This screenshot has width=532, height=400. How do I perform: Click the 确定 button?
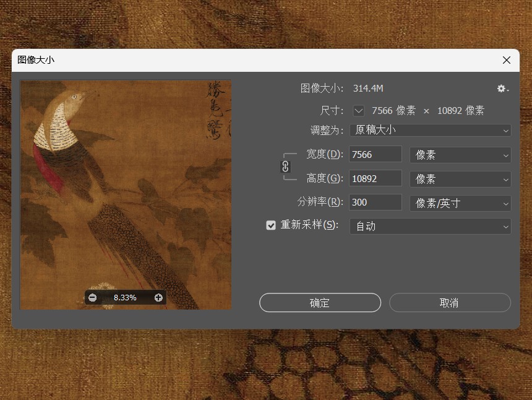pos(320,303)
